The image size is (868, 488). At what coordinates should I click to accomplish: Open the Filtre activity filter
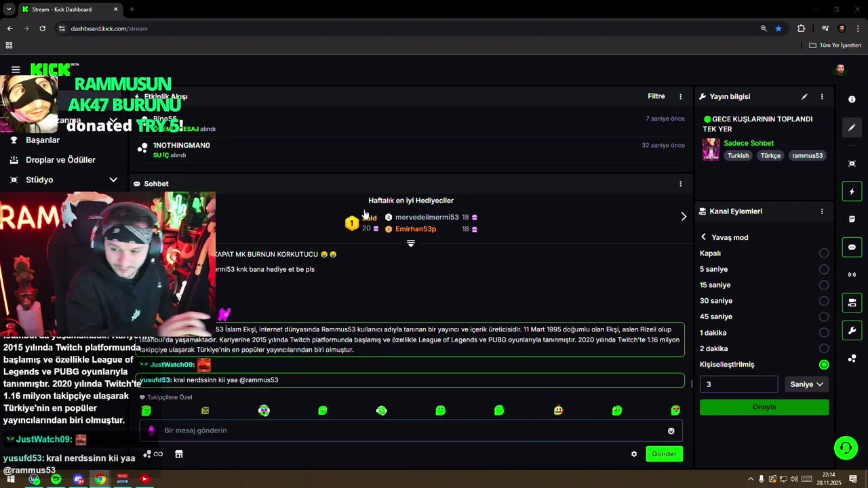(656, 97)
